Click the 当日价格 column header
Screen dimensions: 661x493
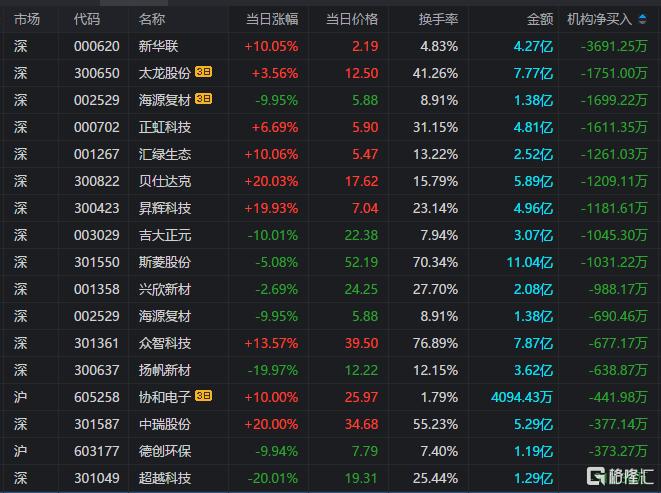point(352,19)
